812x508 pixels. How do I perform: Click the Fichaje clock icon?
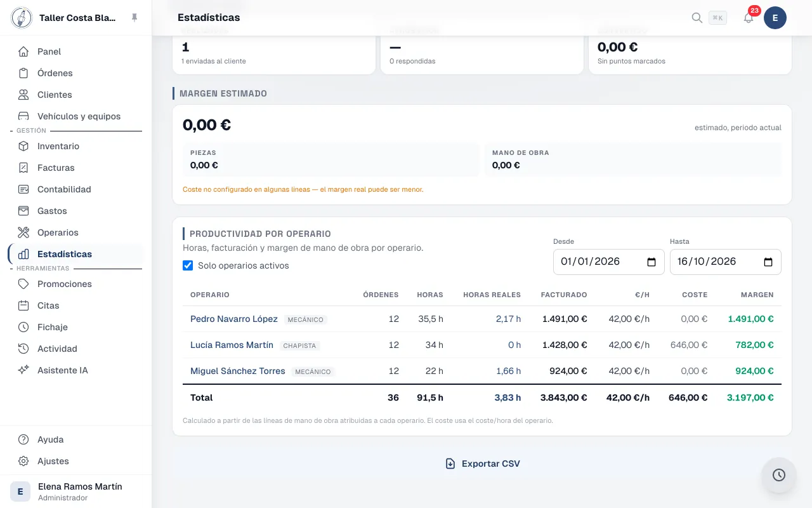(23, 327)
